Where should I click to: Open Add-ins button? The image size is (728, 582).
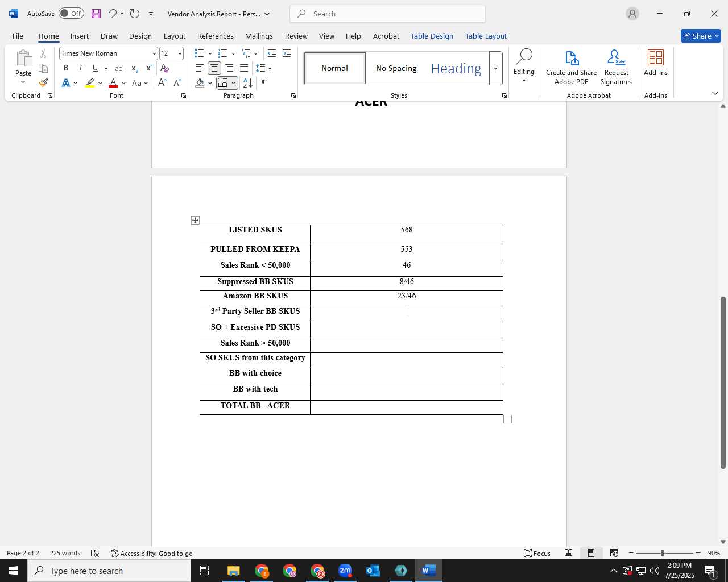(x=656, y=63)
